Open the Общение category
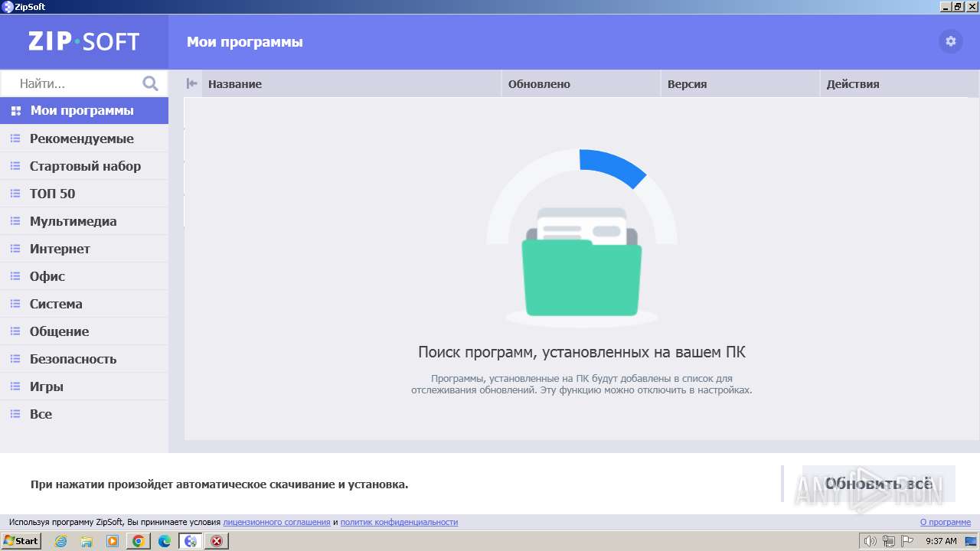980x551 pixels. pyautogui.click(x=84, y=331)
